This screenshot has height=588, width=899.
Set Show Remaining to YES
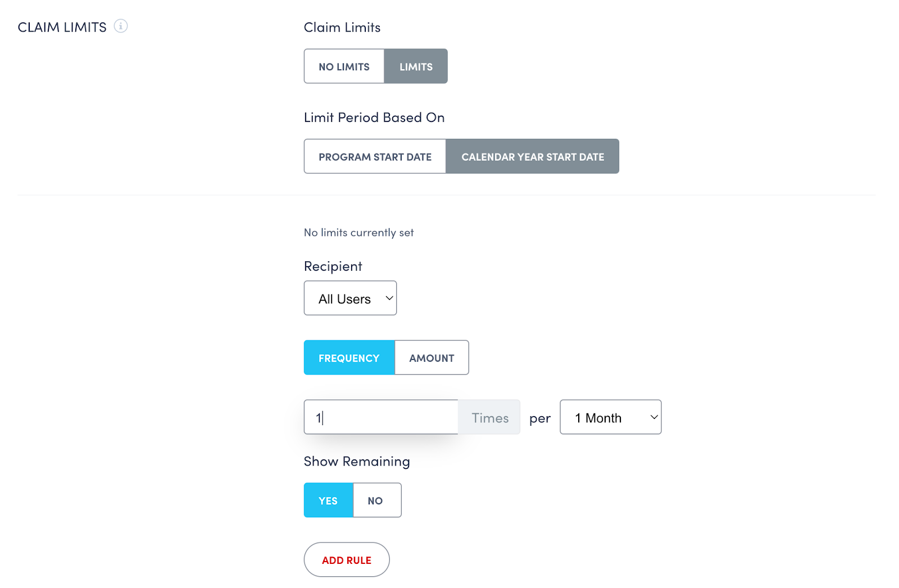(x=328, y=500)
